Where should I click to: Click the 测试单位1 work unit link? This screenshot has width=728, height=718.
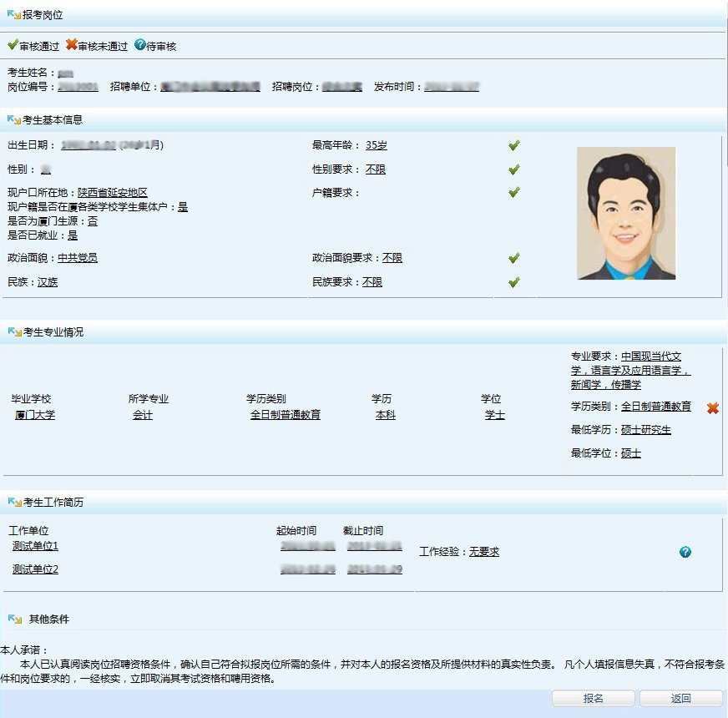(35, 546)
